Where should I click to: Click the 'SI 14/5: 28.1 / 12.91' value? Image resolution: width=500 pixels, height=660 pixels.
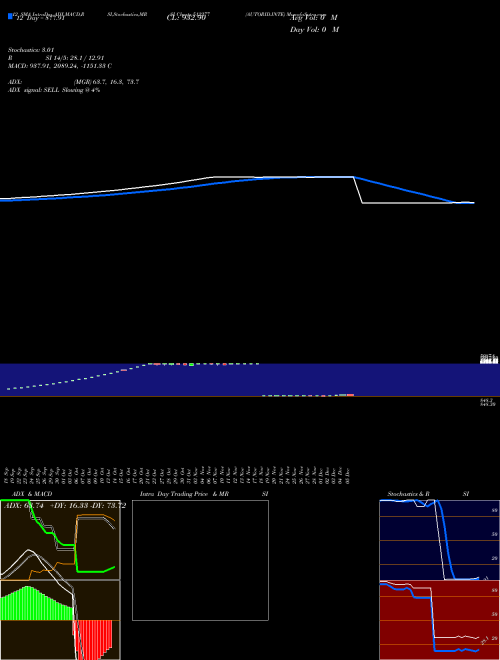pos(75,58)
